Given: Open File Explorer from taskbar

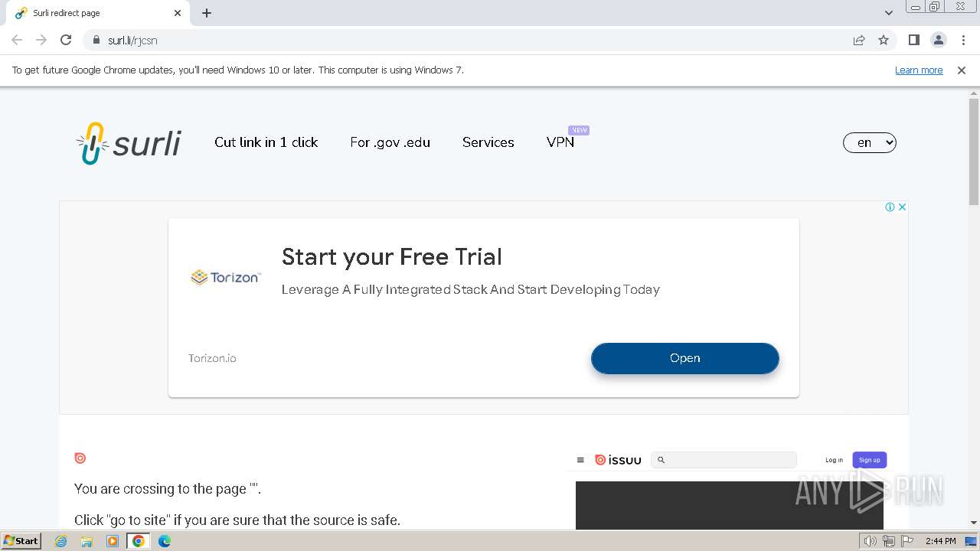Looking at the screenshot, I should tap(87, 541).
